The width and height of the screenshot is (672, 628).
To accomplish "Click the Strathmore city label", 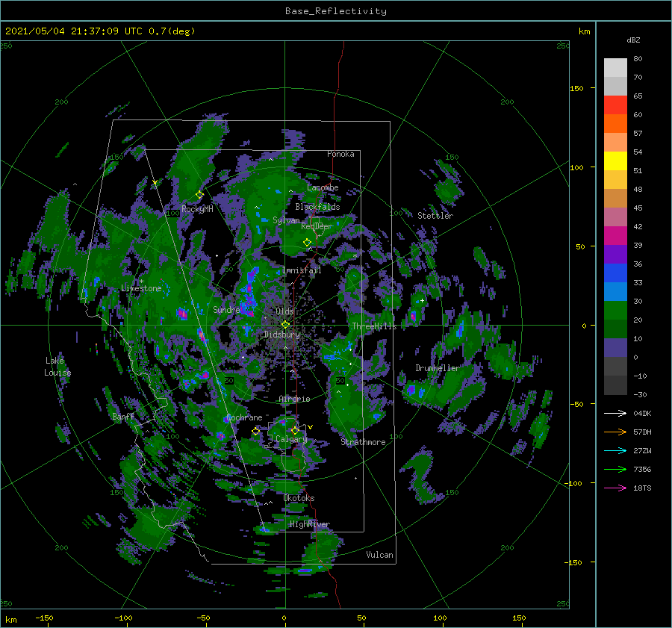I will (x=363, y=442).
